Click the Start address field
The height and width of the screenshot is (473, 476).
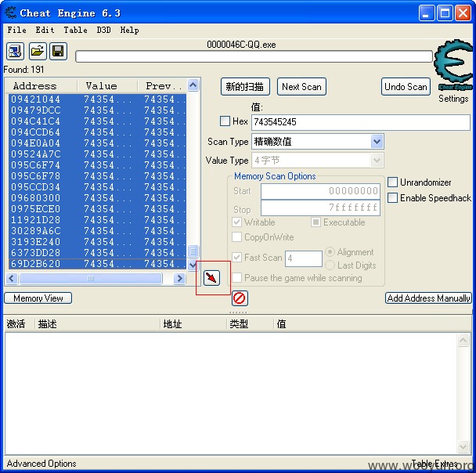[320, 191]
